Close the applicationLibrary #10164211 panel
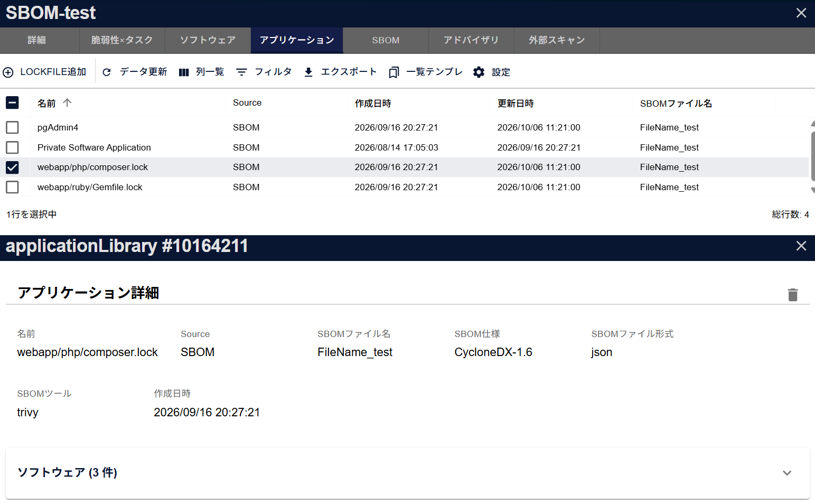The width and height of the screenshot is (815, 504). (x=801, y=246)
